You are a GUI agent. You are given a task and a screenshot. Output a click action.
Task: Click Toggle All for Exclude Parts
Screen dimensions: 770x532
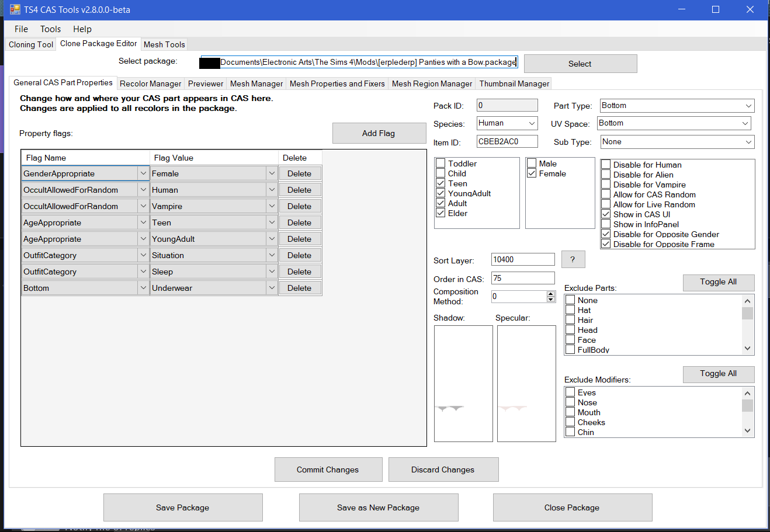(719, 282)
